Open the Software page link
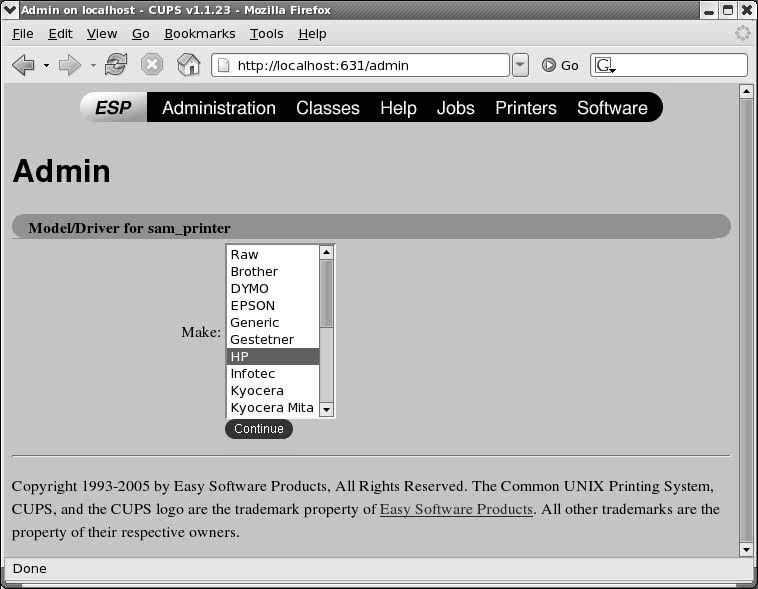Screen dimensions: 758x589 (x=612, y=108)
